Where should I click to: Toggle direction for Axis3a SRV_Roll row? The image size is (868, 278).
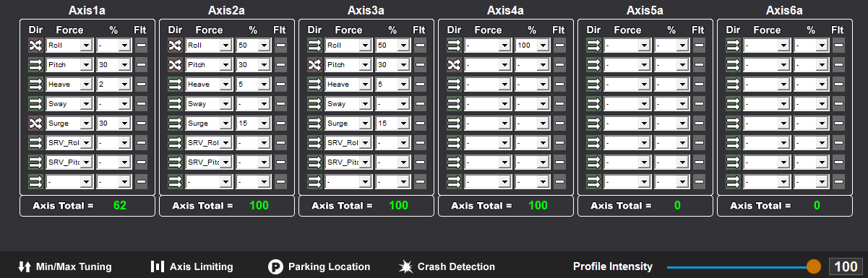314,142
